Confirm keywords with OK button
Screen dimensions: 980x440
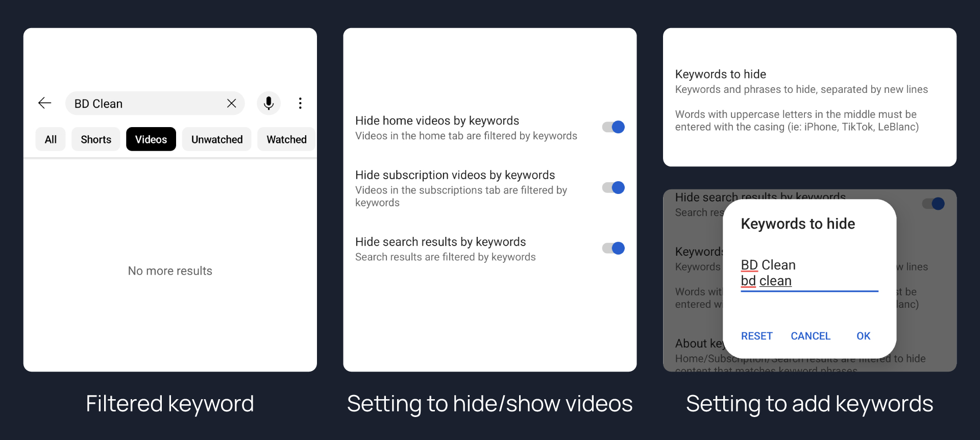pyautogui.click(x=863, y=336)
